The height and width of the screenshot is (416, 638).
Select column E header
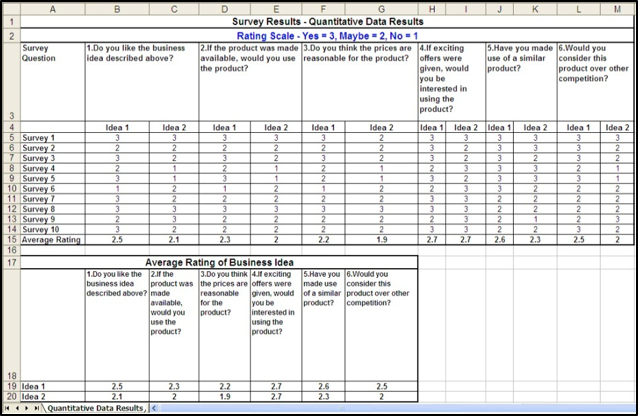(276, 9)
